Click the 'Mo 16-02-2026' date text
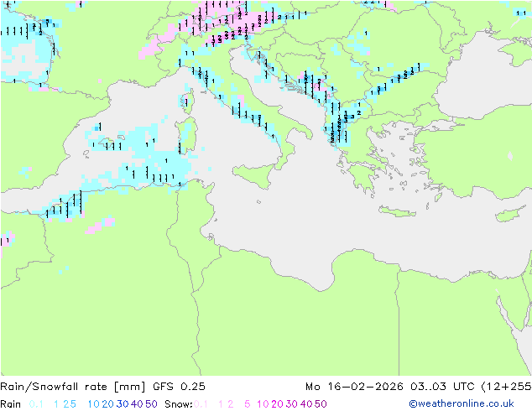 pyautogui.click(x=354, y=387)
